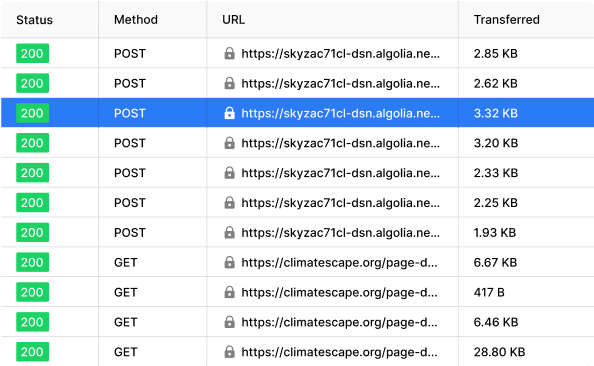Click the lock icon on 2.62 KB row
Viewport: 594px width, 366px height.
pyautogui.click(x=229, y=83)
